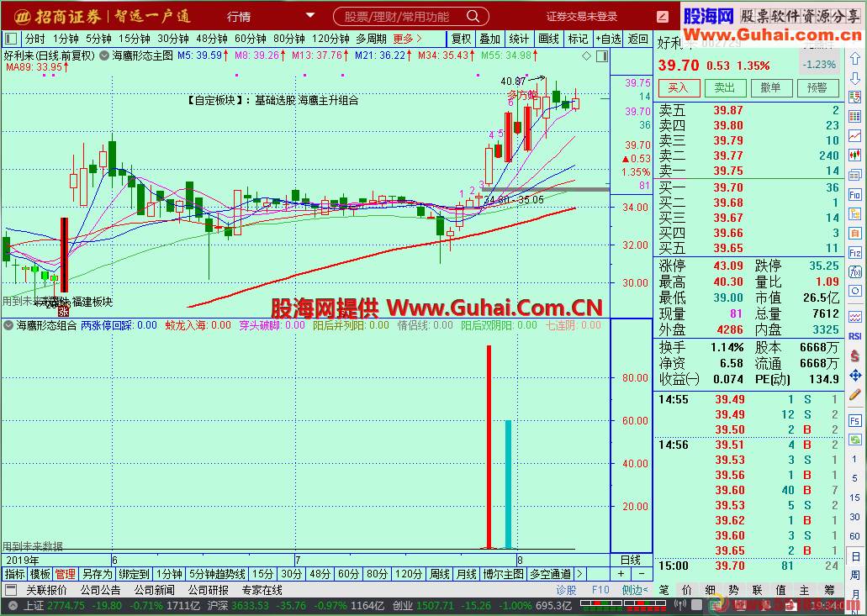Expand more indicator tabs with > arrow

coord(579,574)
